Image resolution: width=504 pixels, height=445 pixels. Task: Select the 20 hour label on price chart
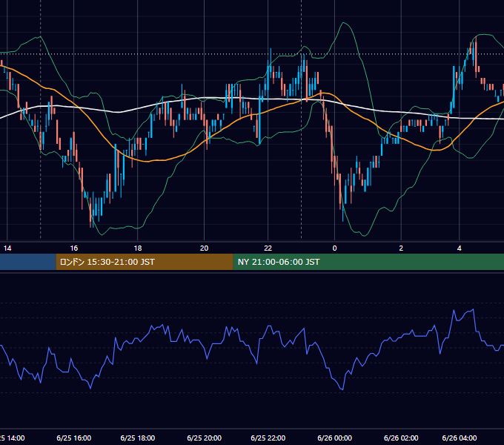pyautogui.click(x=204, y=248)
